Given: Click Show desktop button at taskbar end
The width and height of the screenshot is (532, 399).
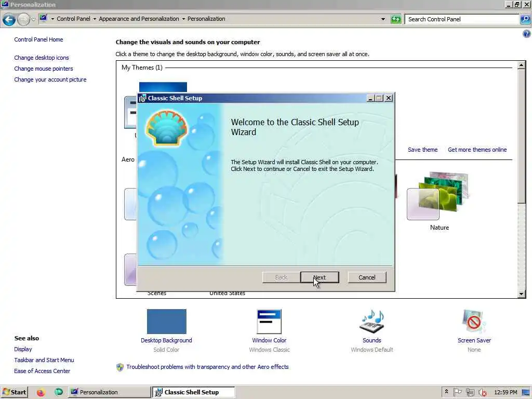Looking at the screenshot, I should pyautogui.click(x=526, y=392).
